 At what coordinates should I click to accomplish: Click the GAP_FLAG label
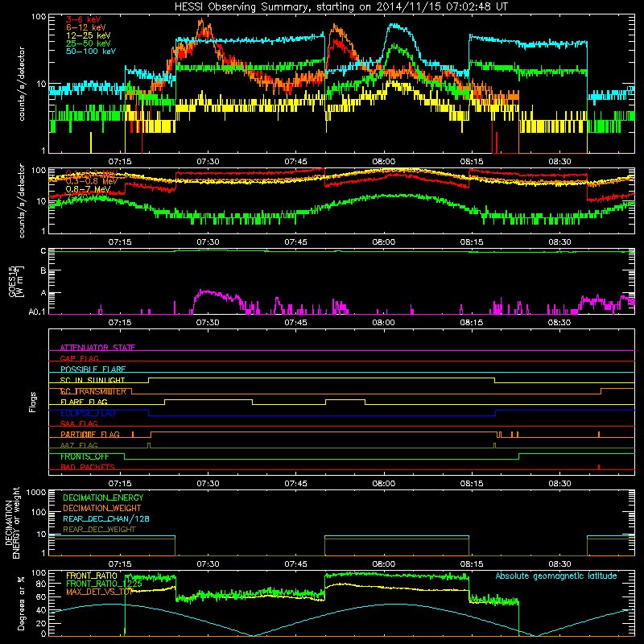pyautogui.click(x=79, y=358)
